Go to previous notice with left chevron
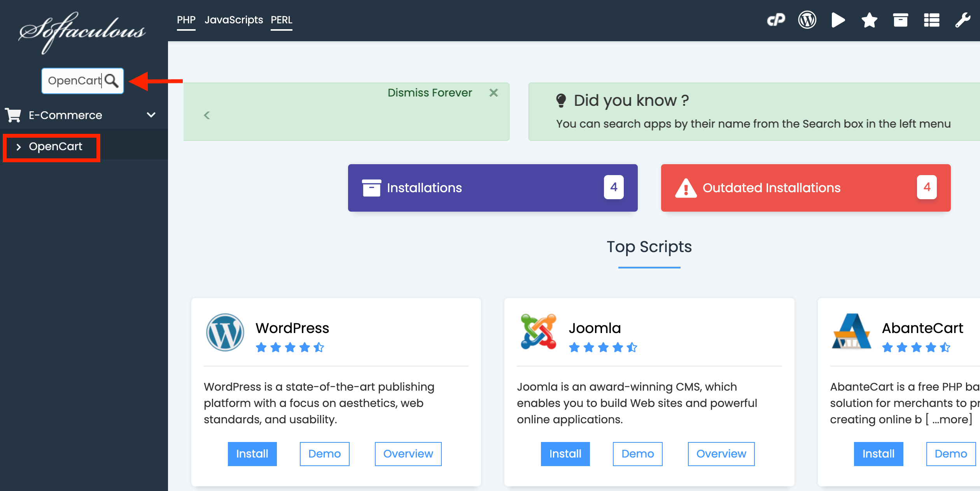The height and width of the screenshot is (491, 980). (x=207, y=115)
